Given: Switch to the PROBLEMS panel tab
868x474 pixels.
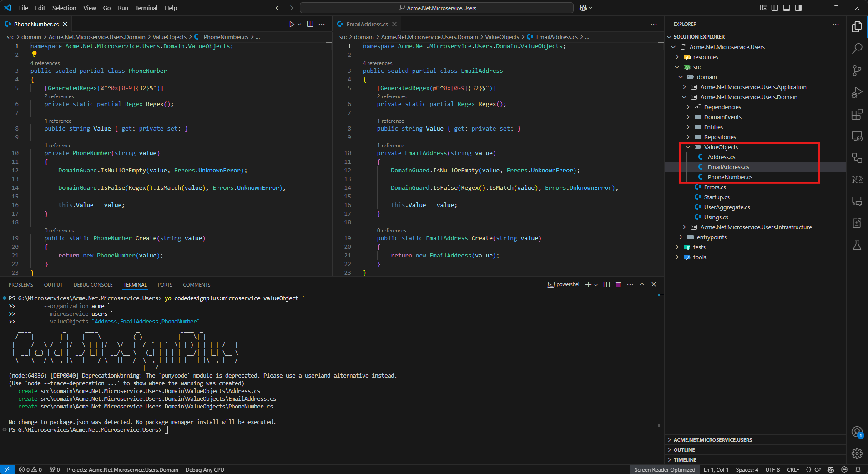Looking at the screenshot, I should 21,285.
